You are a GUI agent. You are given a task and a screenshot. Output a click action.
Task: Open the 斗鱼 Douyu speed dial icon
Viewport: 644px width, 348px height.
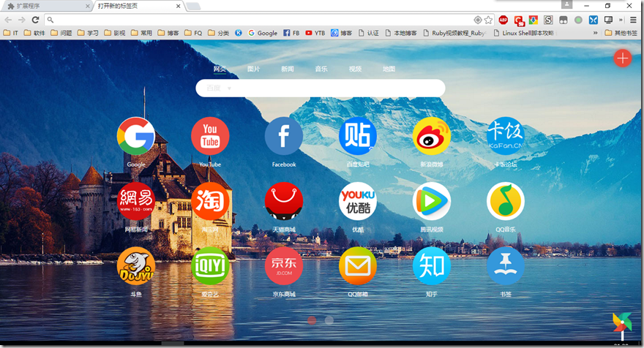click(x=136, y=266)
